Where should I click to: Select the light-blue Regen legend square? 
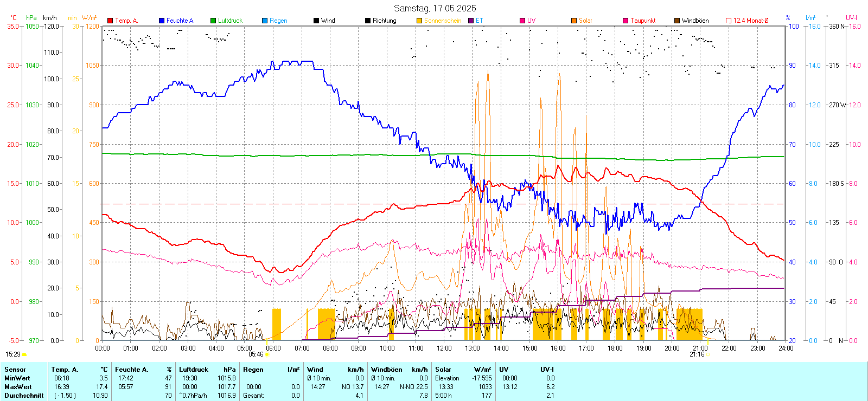(265, 21)
